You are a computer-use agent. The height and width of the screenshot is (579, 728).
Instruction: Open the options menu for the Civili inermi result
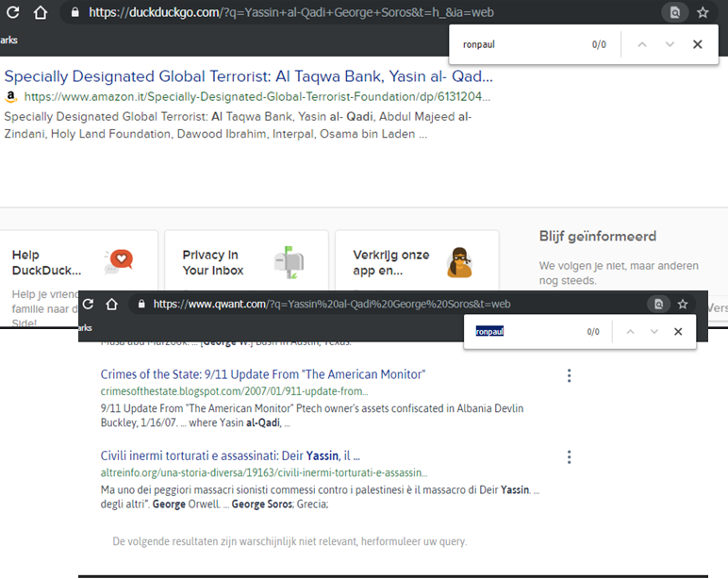(x=570, y=457)
